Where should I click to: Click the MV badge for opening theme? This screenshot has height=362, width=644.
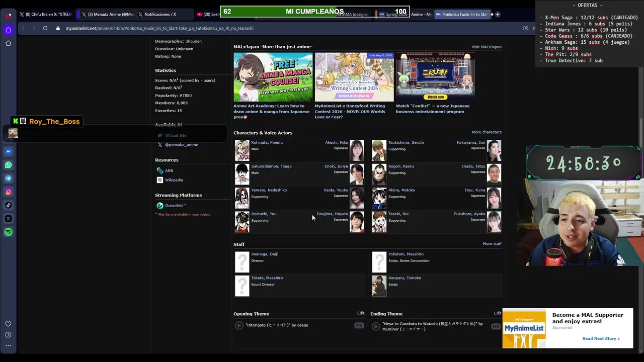coord(359,326)
